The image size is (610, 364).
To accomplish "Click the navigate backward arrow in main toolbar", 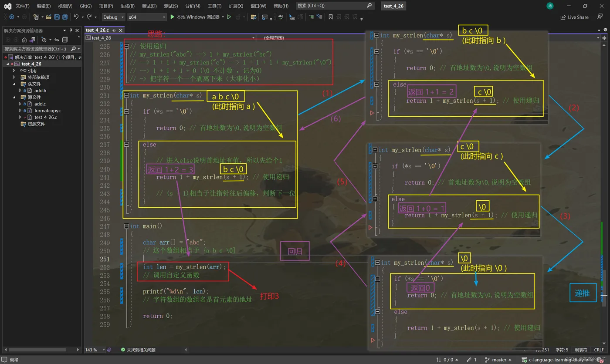I will 11,17.
